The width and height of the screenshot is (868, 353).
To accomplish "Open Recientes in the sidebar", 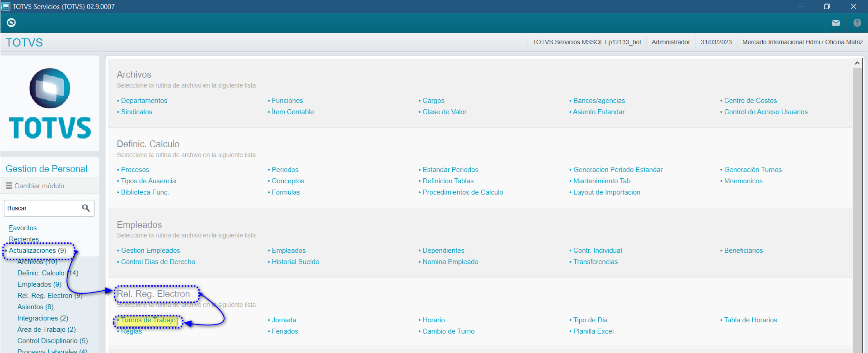I will pyautogui.click(x=24, y=239).
